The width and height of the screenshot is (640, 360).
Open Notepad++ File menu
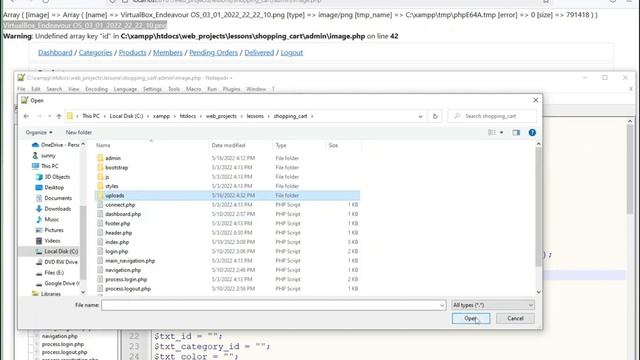click(x=21, y=89)
